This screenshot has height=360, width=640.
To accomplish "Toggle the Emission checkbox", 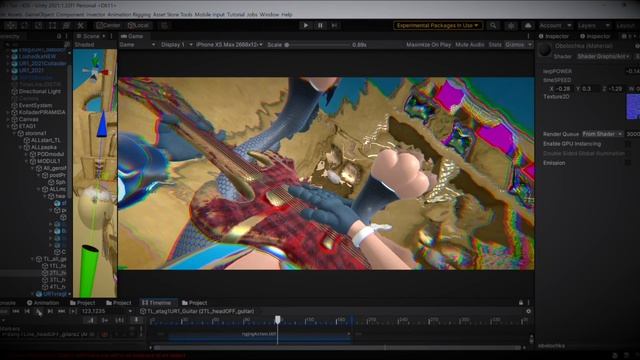I will click(x=628, y=163).
